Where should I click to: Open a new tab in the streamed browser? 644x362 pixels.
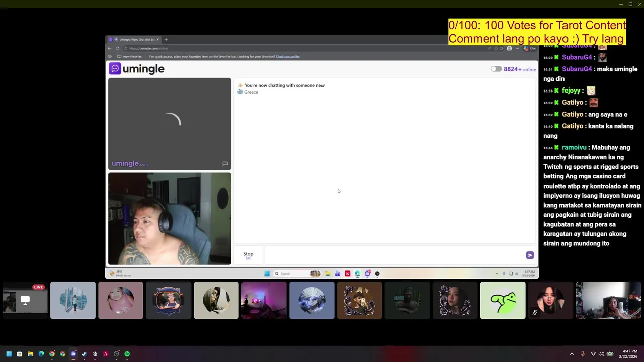(166, 39)
